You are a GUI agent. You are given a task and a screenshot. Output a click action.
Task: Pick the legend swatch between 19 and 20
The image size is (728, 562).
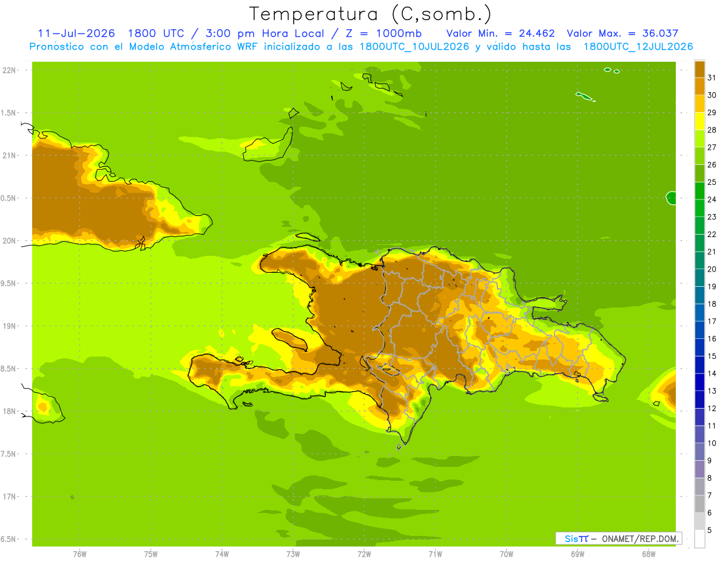(699, 278)
